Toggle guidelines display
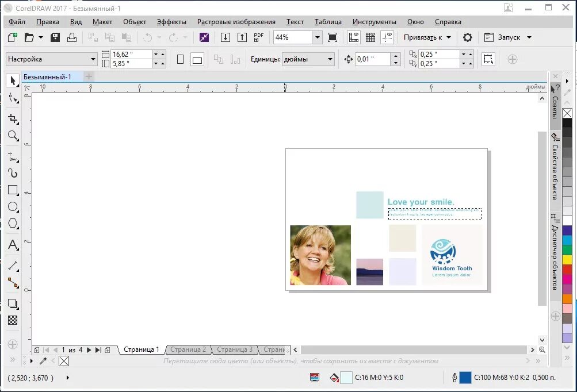This screenshot has width=577, height=392. [x=387, y=37]
